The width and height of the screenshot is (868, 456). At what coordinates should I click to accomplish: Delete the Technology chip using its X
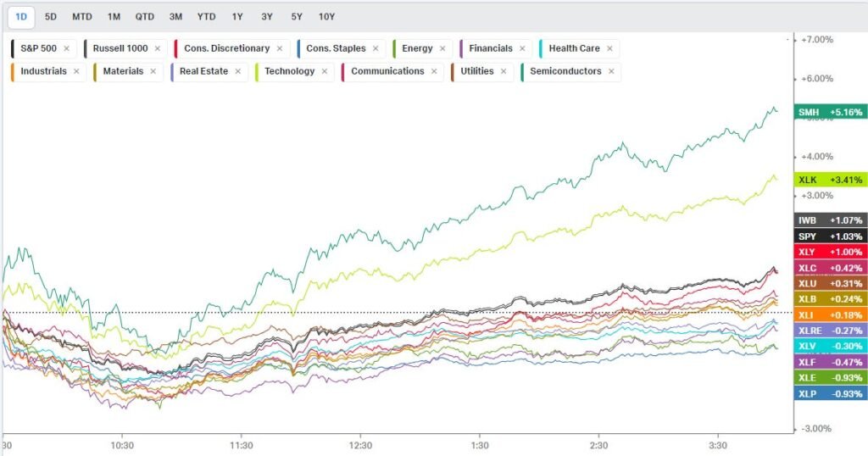324,71
